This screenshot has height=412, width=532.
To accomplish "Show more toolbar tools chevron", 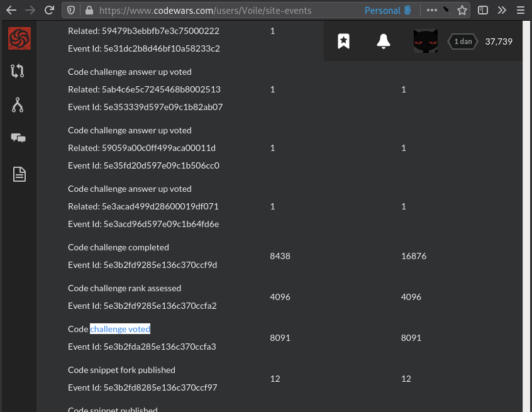I will (502, 10).
